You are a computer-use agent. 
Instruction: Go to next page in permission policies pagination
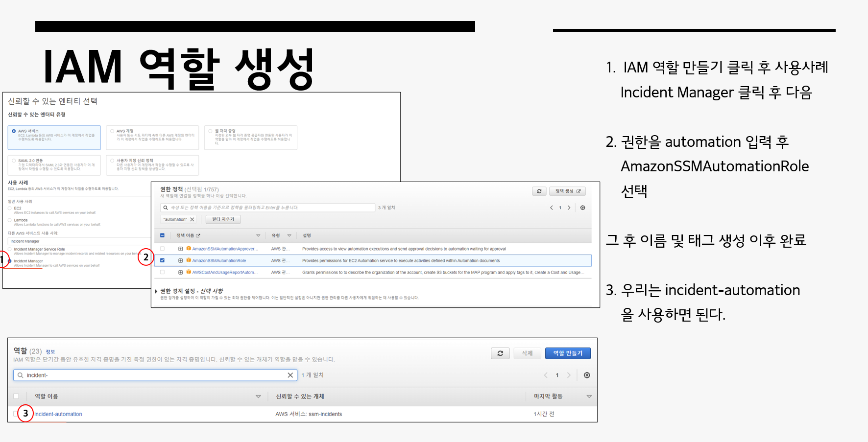569,208
